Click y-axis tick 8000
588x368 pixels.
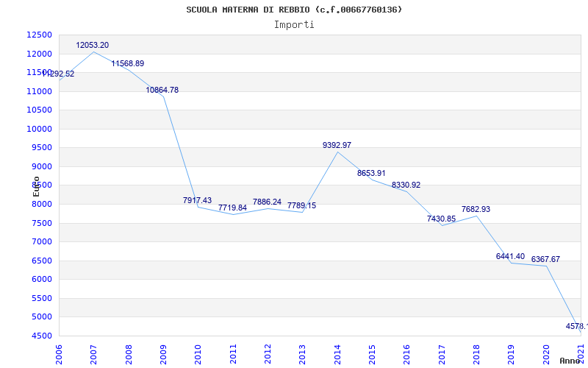pyautogui.click(x=41, y=204)
